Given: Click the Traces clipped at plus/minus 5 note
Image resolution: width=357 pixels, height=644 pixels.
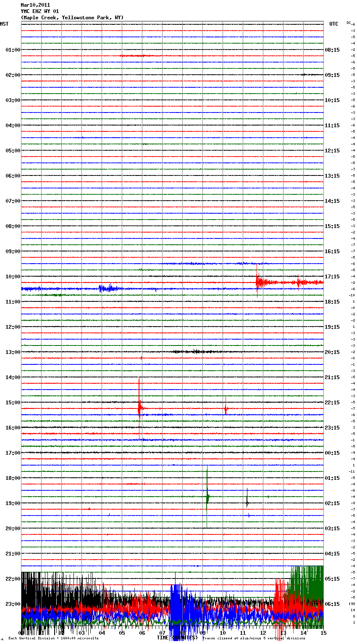Looking at the screenshot, I should point(254,639).
